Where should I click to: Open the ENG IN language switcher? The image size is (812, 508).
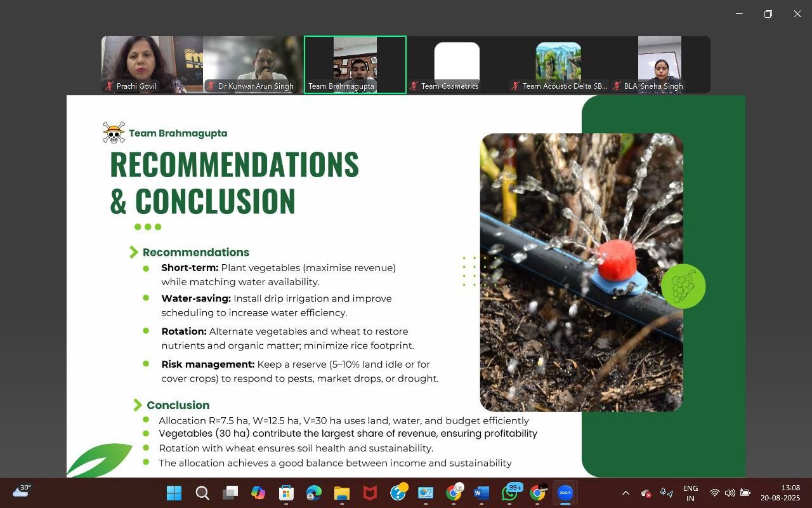[690, 493]
